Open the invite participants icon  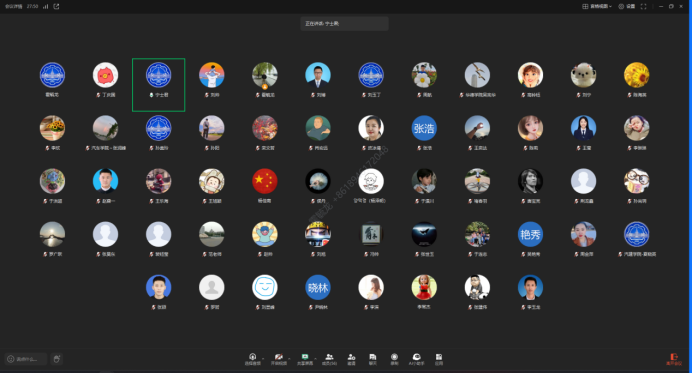click(x=351, y=359)
